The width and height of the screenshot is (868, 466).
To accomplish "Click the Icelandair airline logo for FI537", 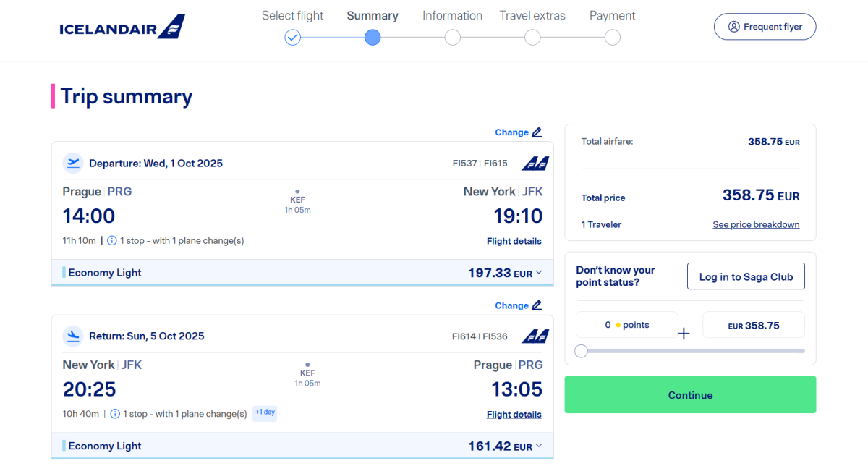I will (535, 164).
